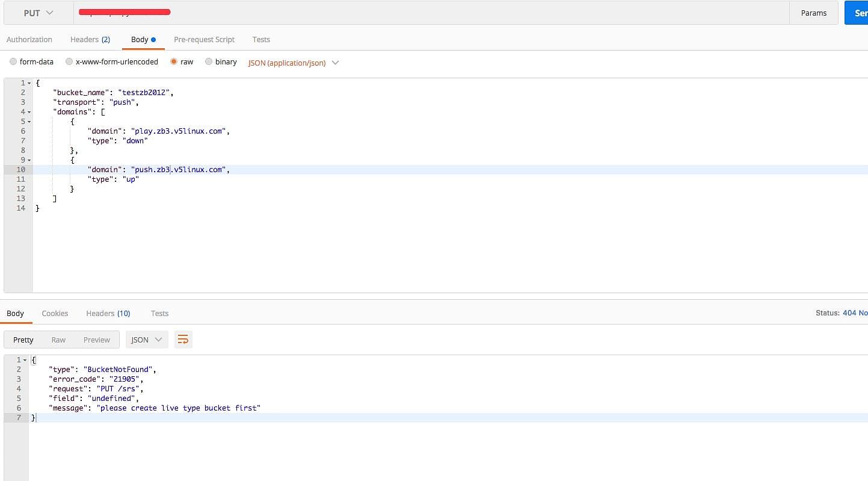Switch response view to Raw
Screen dimensions: 868x481
[x=58, y=340]
